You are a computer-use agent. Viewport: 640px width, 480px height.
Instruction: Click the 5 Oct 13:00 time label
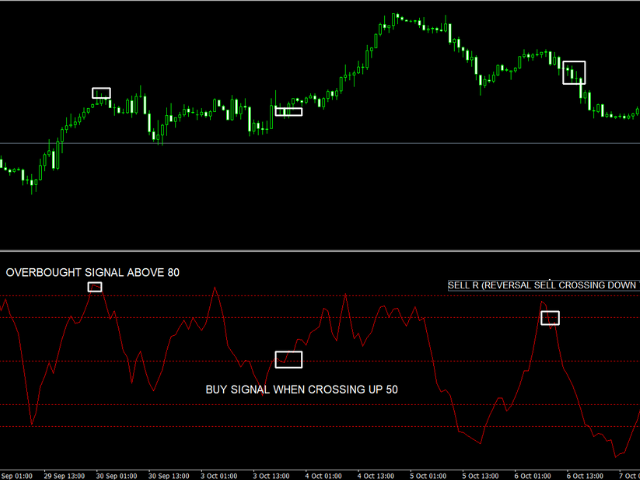coord(483,475)
